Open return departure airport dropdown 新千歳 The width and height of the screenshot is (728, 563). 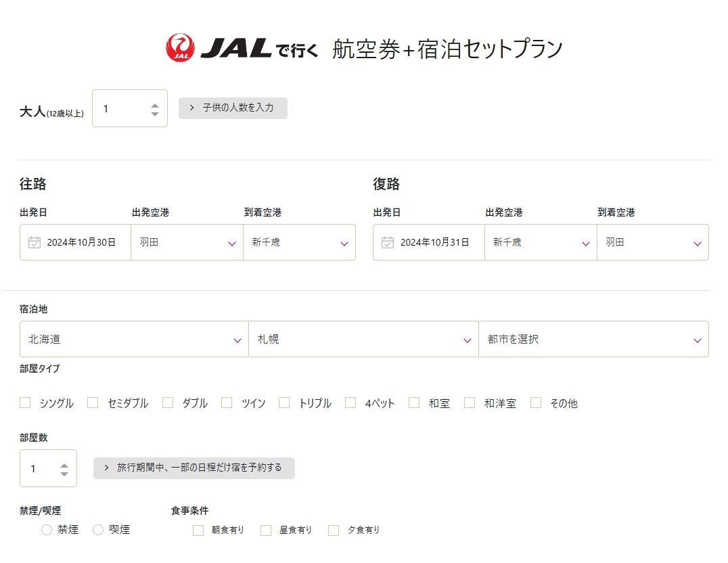coord(541,242)
